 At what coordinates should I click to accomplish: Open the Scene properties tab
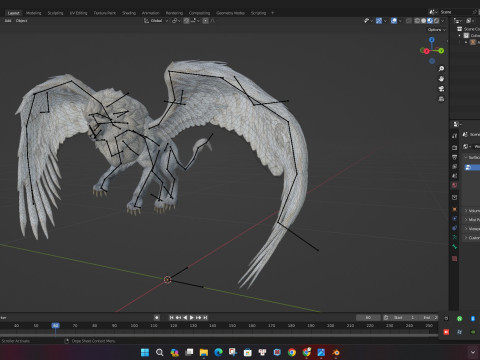pos(455,176)
